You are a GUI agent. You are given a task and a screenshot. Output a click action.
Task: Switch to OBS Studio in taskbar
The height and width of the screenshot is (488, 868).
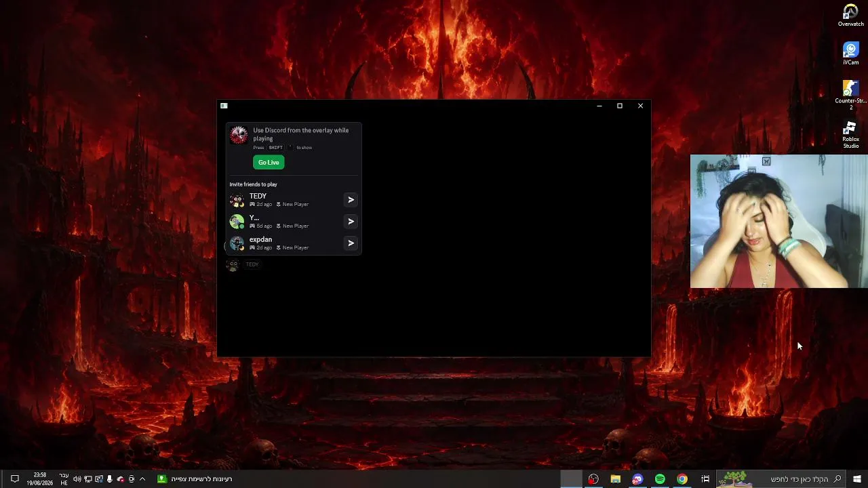[x=593, y=479]
